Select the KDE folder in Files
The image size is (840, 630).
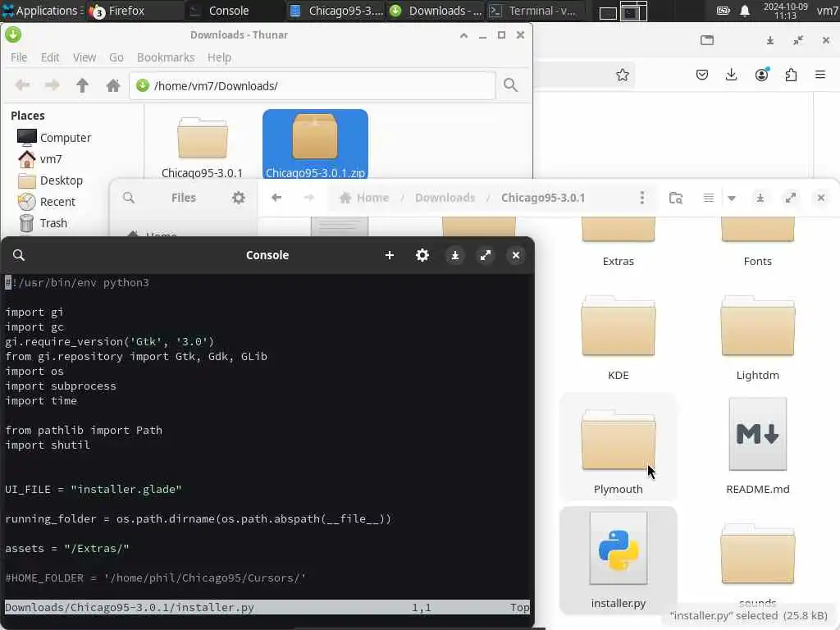619,337
